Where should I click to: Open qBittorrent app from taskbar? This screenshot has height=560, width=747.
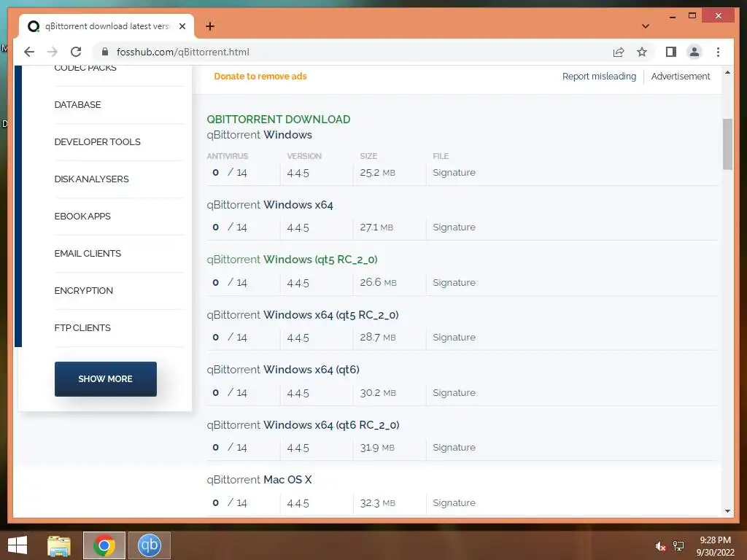pyautogui.click(x=149, y=545)
